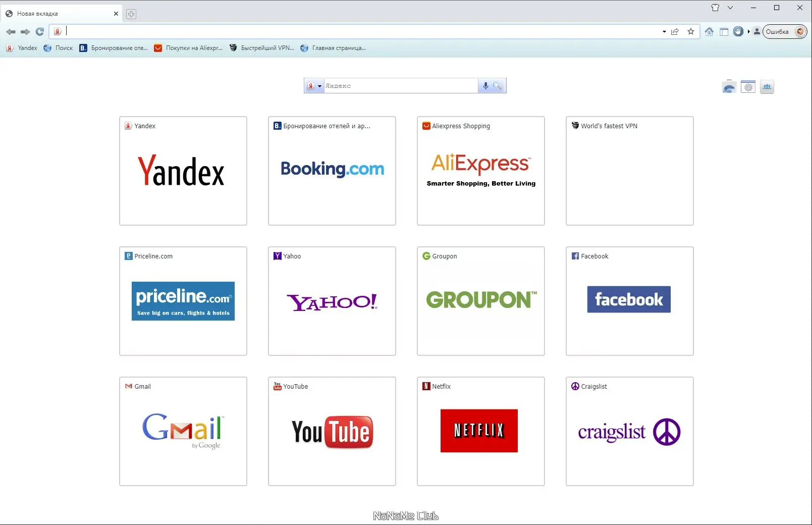Image resolution: width=812 pixels, height=525 pixels.
Task: Open the Priceline.com tile
Action: [183, 301]
